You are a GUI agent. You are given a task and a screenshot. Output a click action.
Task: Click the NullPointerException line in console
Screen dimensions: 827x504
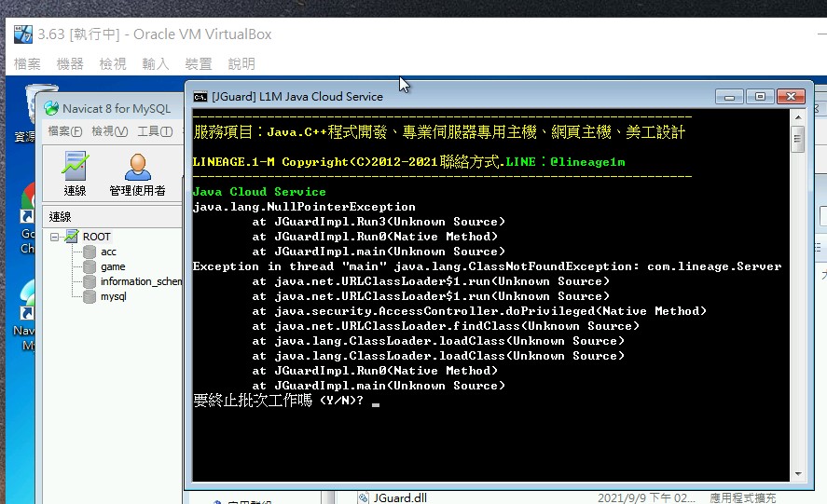pyautogui.click(x=304, y=207)
